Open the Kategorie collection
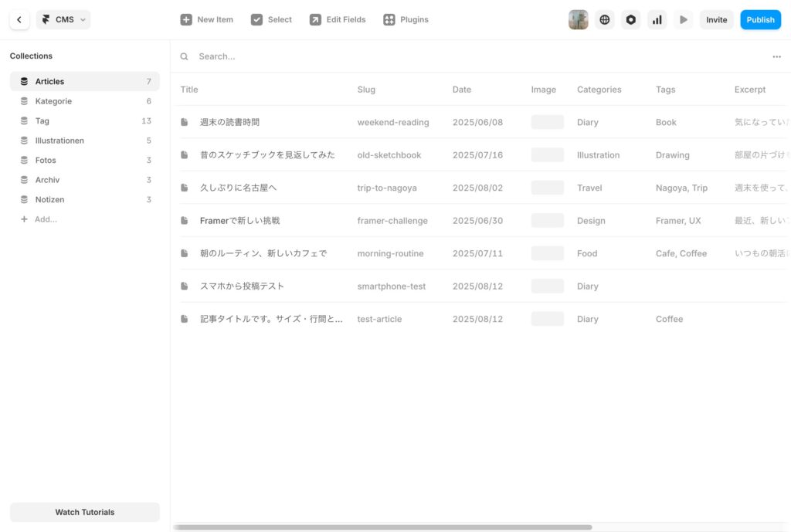The width and height of the screenshot is (791, 532). (53, 101)
